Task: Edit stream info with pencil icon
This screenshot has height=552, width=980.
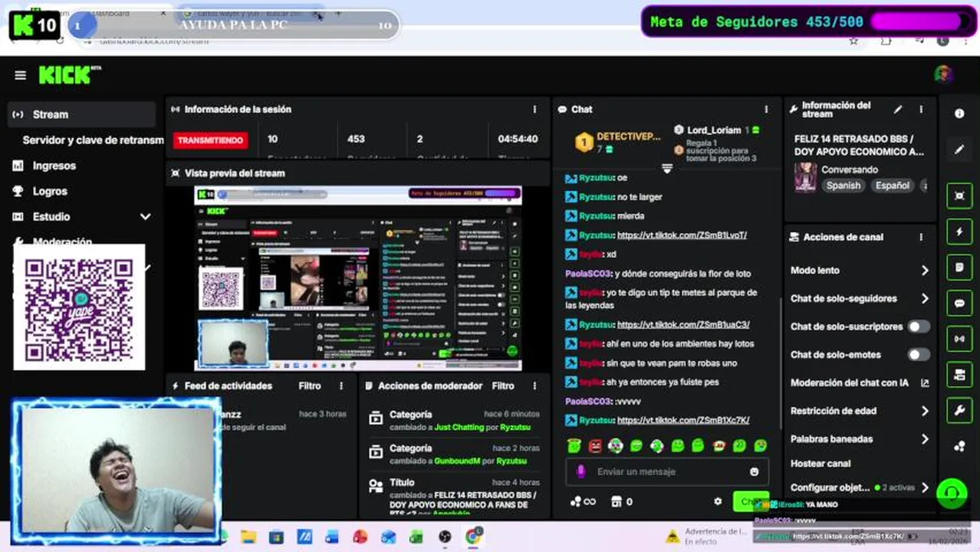Action: [x=898, y=110]
